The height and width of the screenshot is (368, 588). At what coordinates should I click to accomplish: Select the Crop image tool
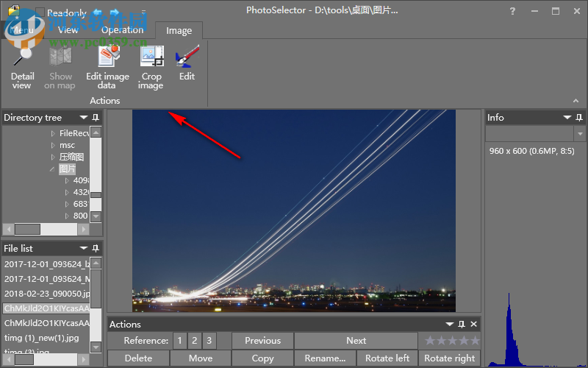coord(151,68)
